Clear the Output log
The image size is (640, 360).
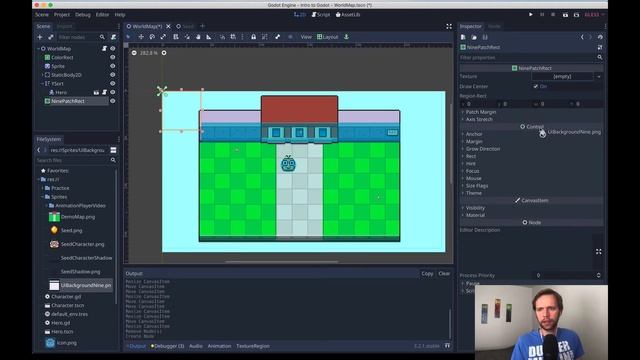(444, 273)
